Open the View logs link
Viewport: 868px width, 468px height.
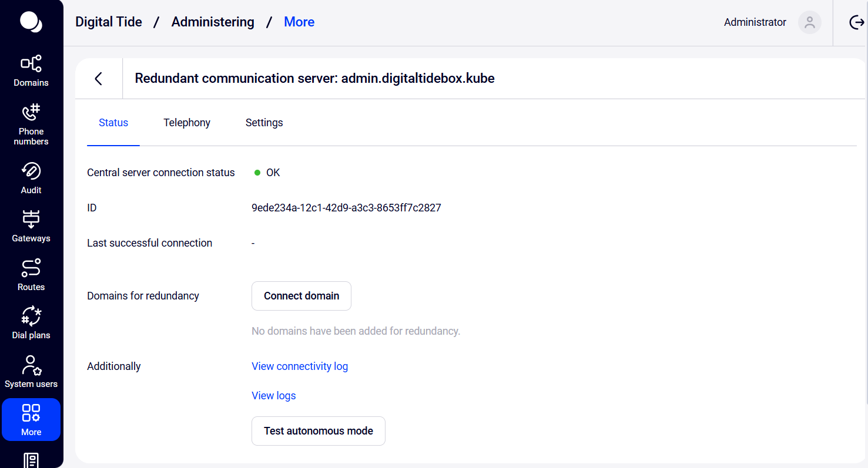274,396
